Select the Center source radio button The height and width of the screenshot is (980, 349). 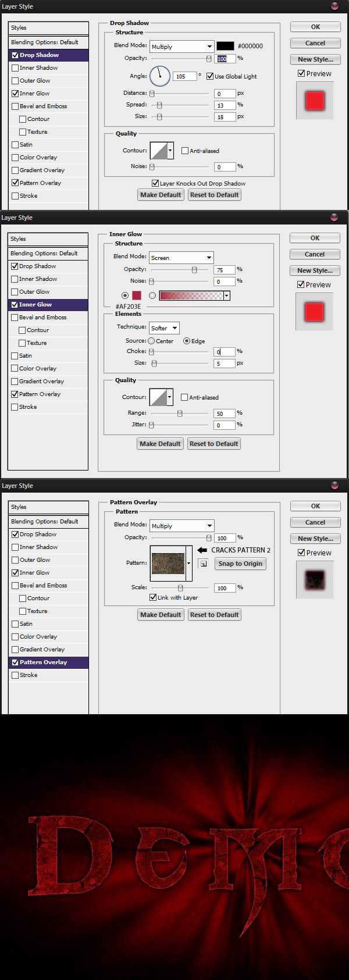pos(151,341)
